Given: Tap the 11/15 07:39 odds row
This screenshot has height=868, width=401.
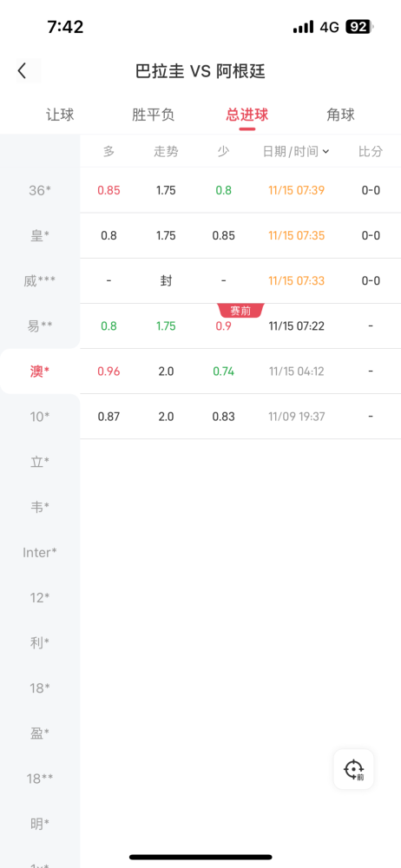Looking at the screenshot, I should pos(240,190).
